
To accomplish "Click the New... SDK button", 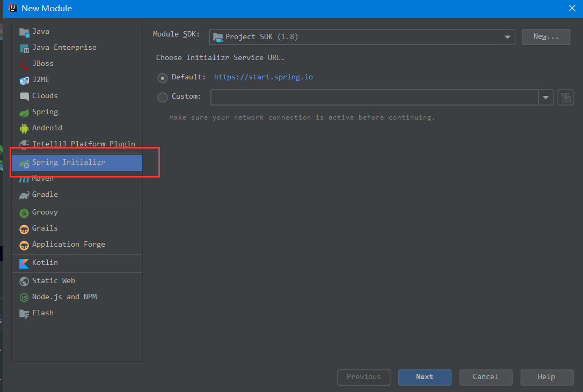I will click(x=546, y=37).
